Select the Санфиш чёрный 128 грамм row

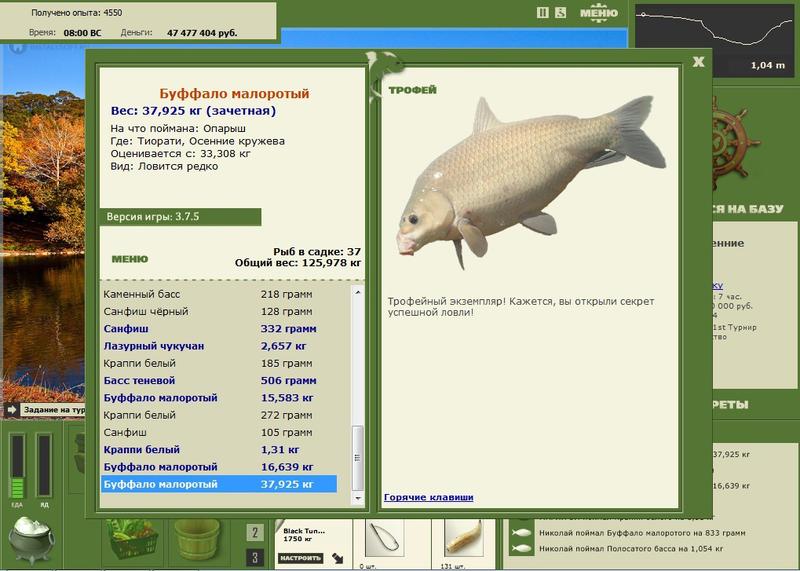coord(219,311)
